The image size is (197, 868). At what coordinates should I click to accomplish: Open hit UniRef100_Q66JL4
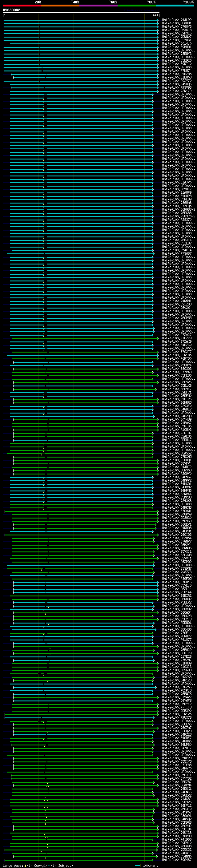click(x=176, y=240)
